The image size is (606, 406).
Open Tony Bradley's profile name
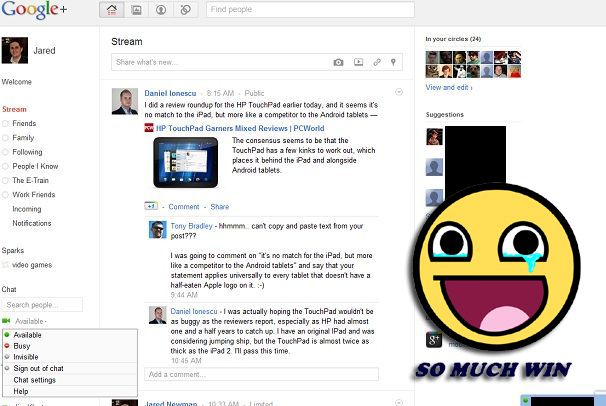192,226
